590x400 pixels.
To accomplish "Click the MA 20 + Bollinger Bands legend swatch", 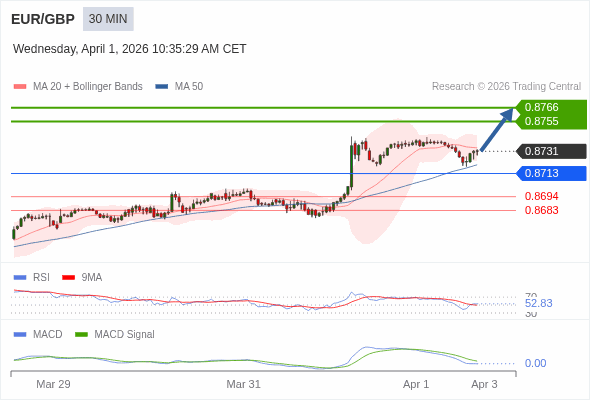I will click(x=20, y=87).
